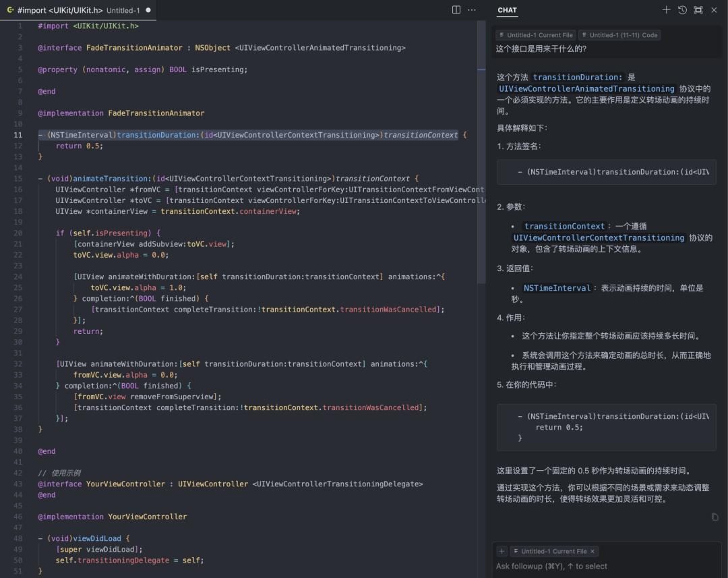The image size is (728, 578).
Task: Expand chat panel to full screen
Action: pyautogui.click(x=698, y=10)
